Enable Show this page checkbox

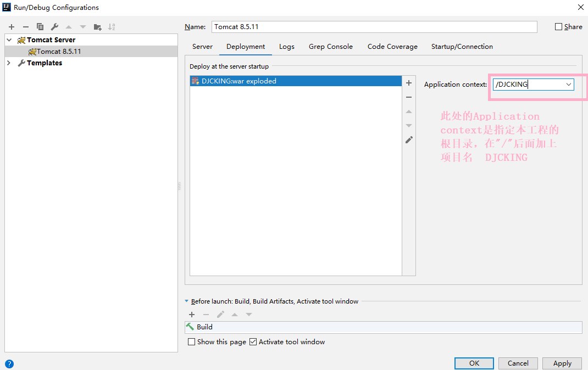tap(191, 342)
